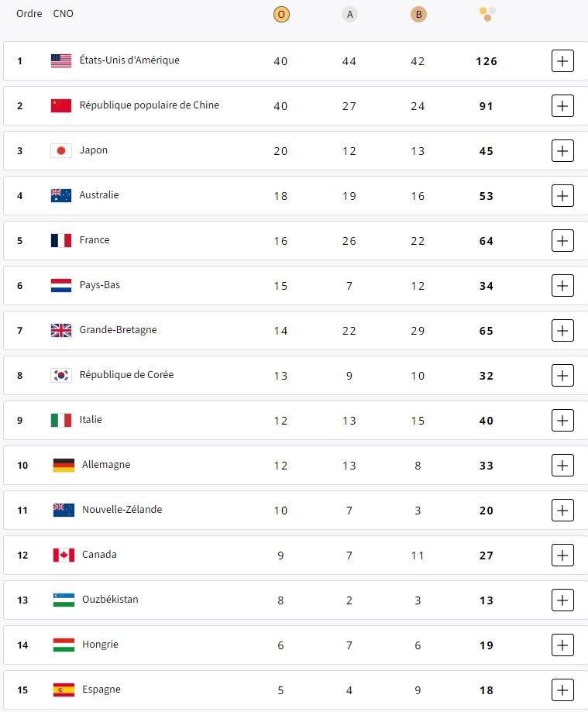
Task: Click Australie total of 53 medals
Action: point(487,196)
